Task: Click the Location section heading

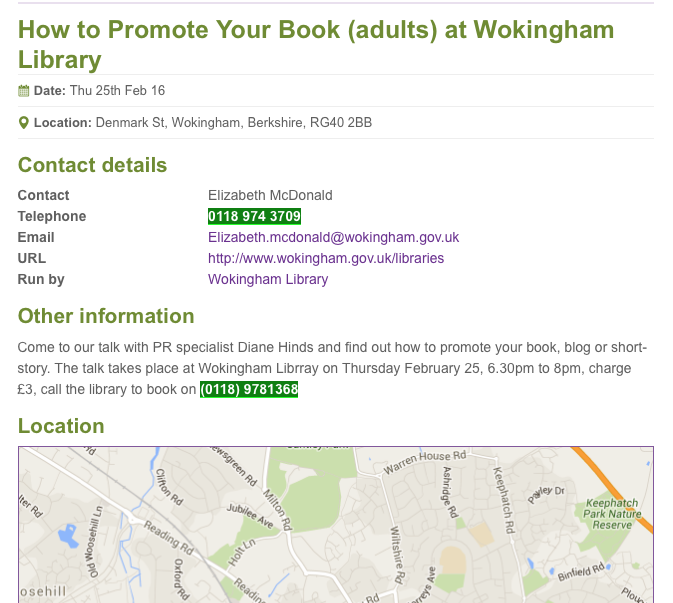Action: pyautogui.click(x=61, y=426)
